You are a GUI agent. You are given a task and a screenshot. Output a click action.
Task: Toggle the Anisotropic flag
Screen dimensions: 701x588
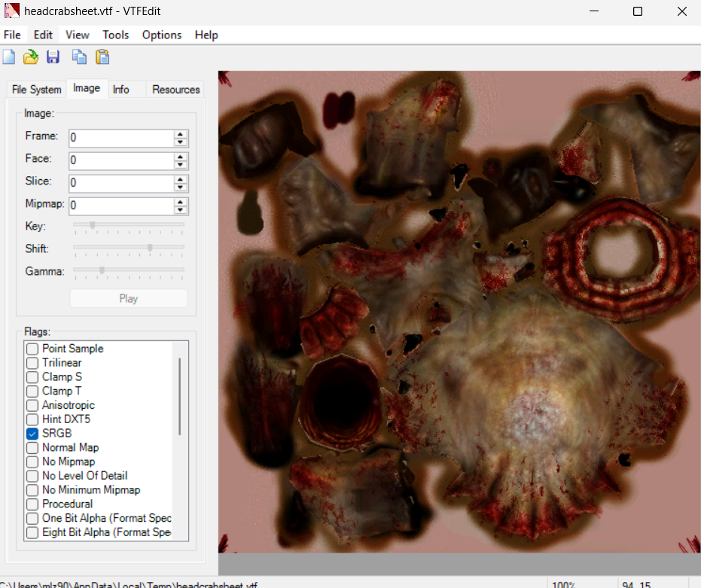click(x=32, y=405)
